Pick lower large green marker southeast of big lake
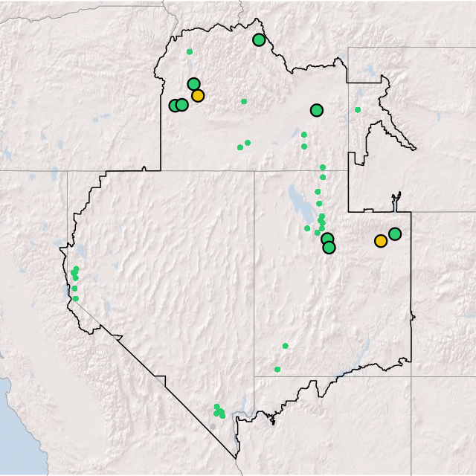This screenshot has width=476, height=476. tap(329, 247)
